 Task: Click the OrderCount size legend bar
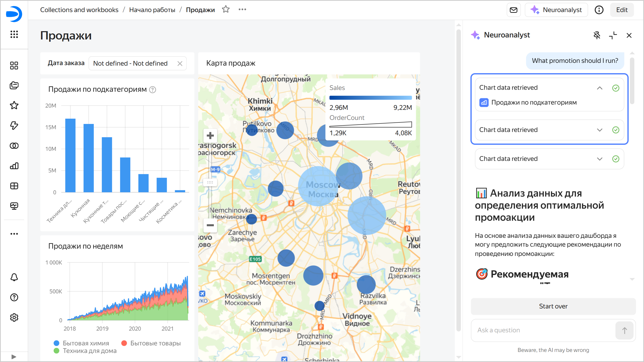[371, 124]
